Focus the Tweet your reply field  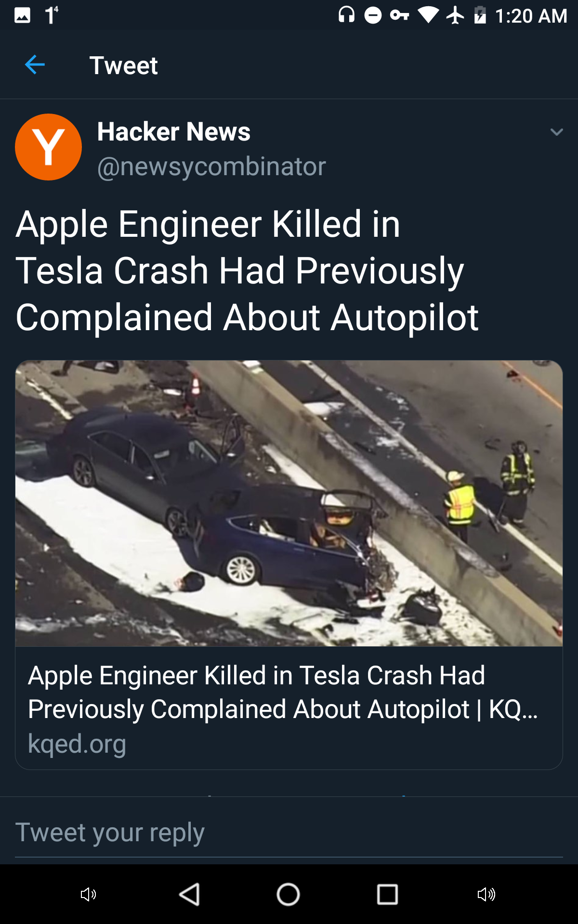(x=289, y=833)
